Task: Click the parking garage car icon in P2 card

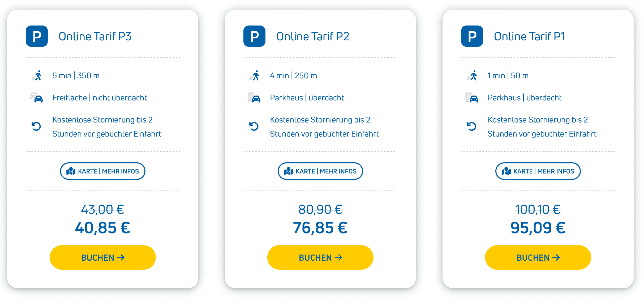Action: [254, 98]
